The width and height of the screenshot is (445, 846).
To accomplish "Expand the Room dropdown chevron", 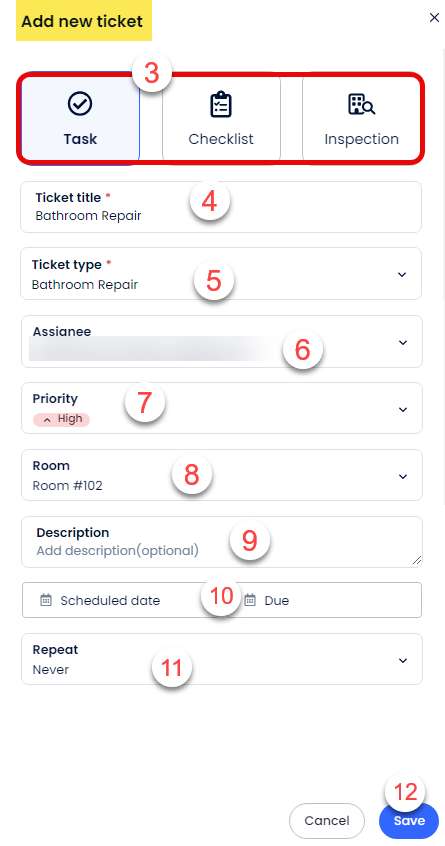I will click(402, 476).
